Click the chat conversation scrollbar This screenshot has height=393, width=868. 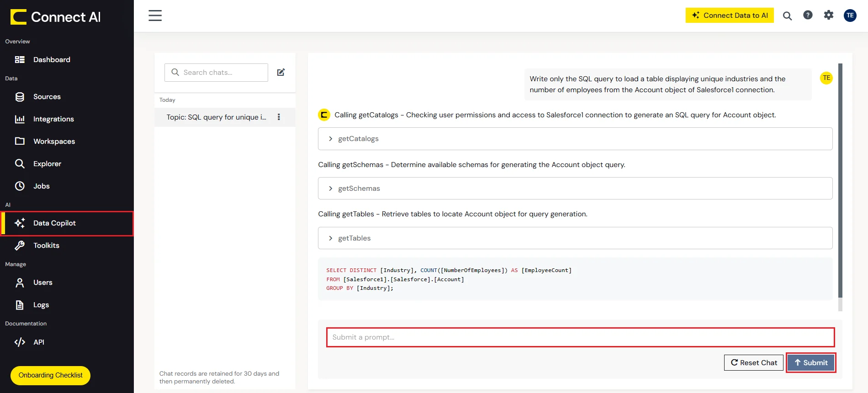840,180
